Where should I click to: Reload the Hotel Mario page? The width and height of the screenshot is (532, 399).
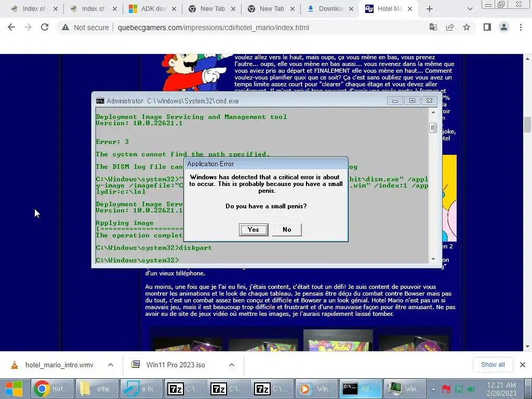[45, 27]
